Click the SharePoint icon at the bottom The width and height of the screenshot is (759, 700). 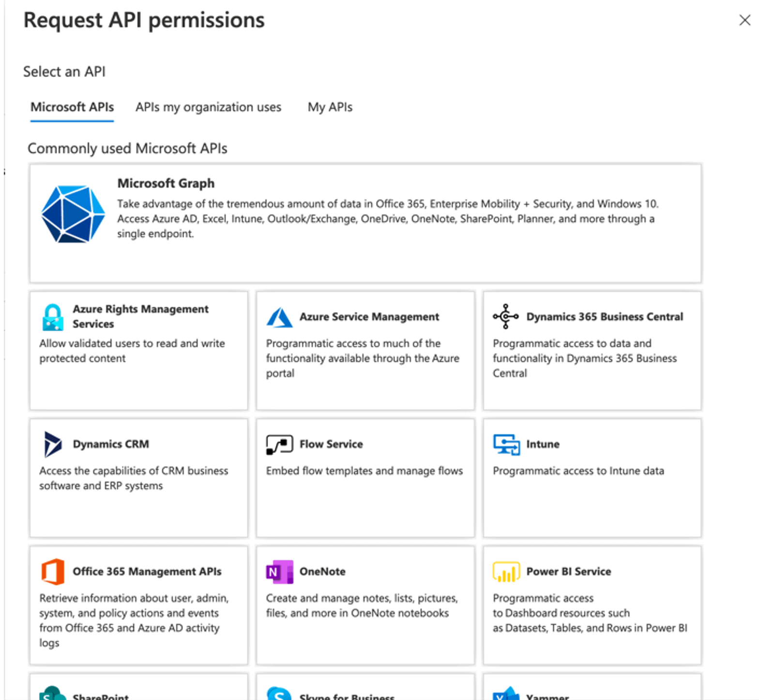click(x=52, y=693)
